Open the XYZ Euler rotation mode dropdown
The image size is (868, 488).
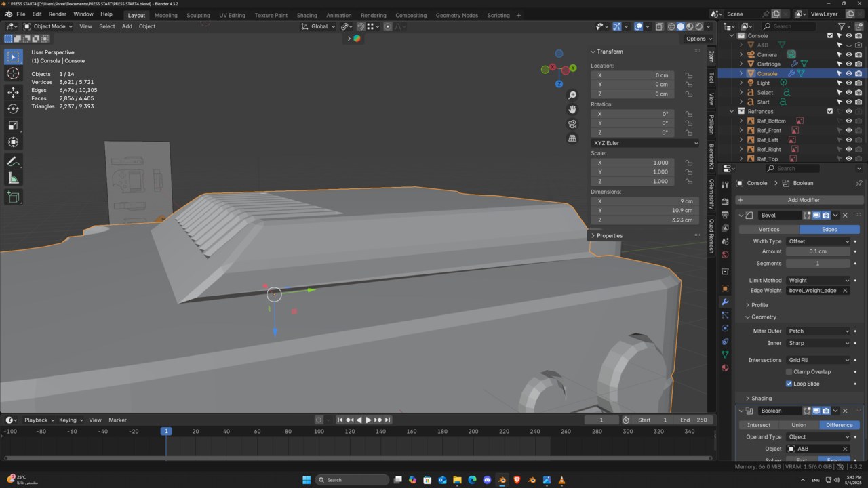point(644,143)
